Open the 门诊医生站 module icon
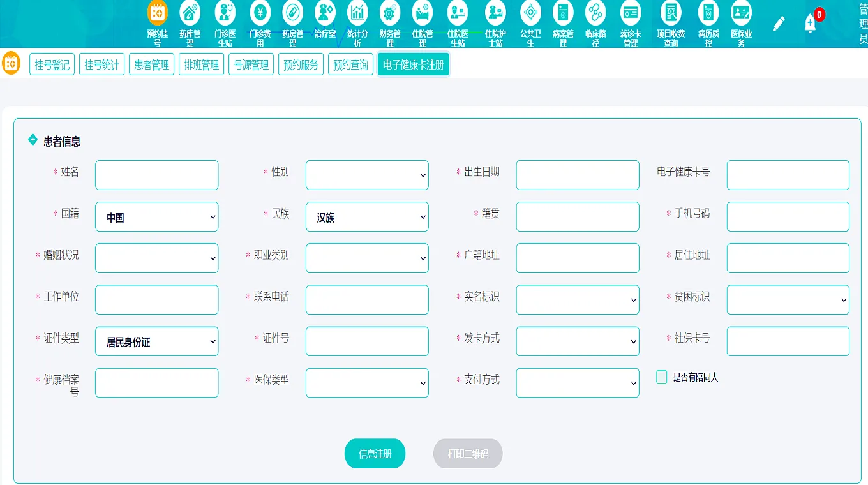This screenshot has height=485, width=868. (x=225, y=13)
